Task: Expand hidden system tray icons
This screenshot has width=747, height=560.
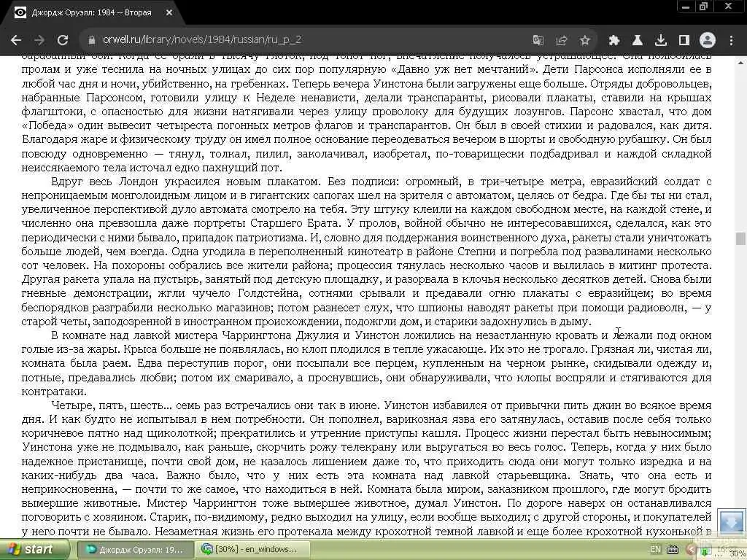Action: pos(691,550)
